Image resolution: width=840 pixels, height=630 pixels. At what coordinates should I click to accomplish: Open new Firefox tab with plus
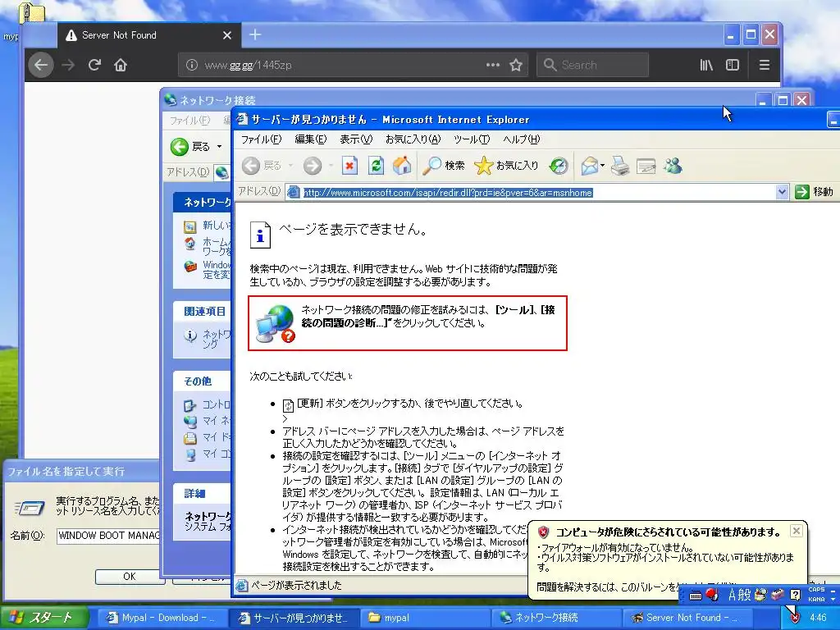click(x=255, y=34)
